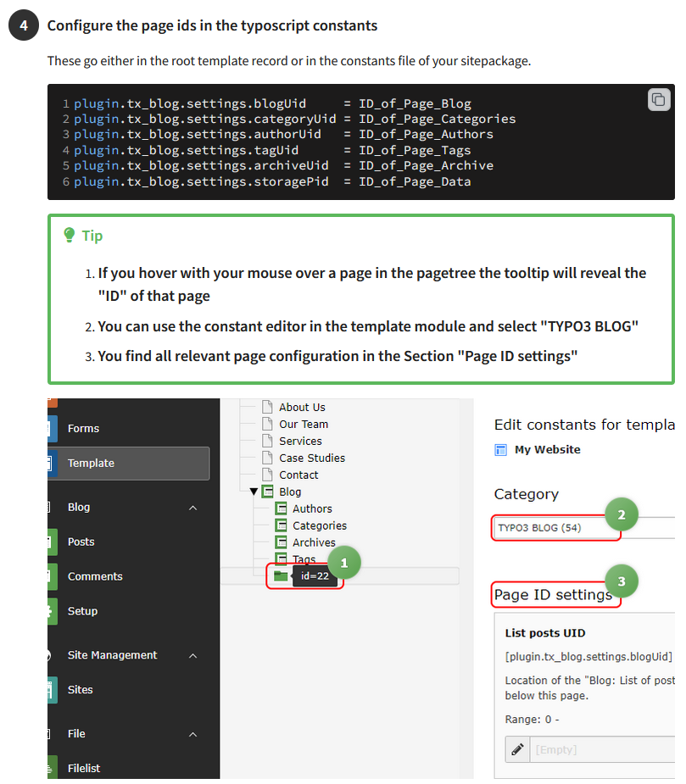Select the Blog page label in the pagetree
Screen dimensions: 686x784
tap(290, 492)
